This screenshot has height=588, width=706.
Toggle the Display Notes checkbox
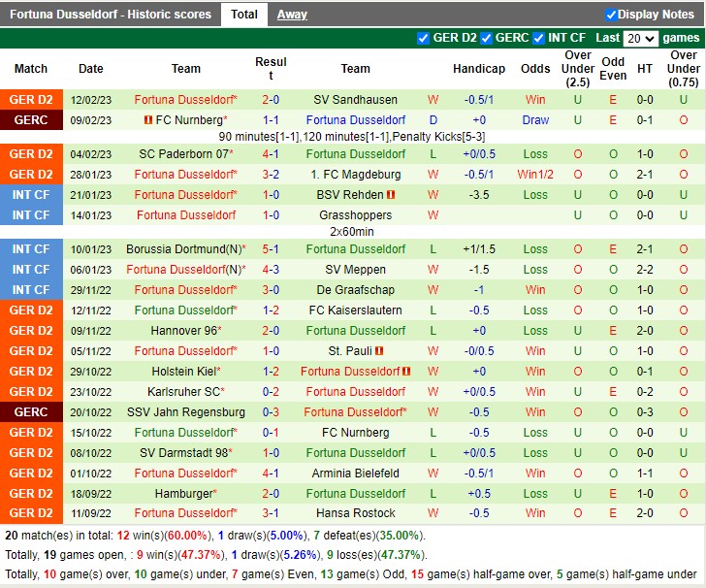611,15
